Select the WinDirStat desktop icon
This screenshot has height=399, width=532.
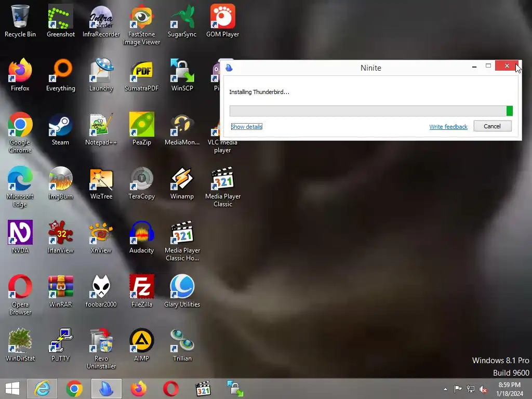coord(20,344)
